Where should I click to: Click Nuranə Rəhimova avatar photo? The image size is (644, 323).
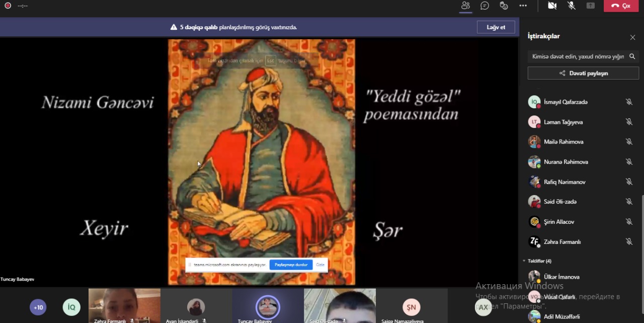(534, 162)
